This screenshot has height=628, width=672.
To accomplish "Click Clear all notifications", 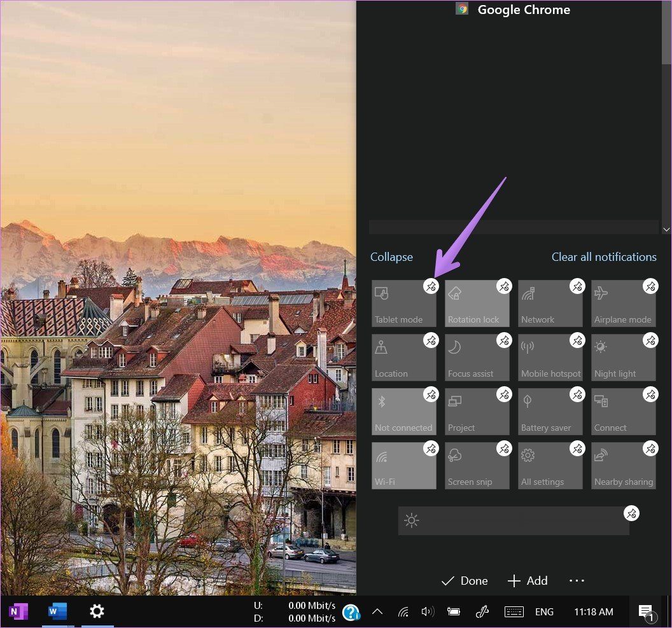I will pyautogui.click(x=603, y=257).
